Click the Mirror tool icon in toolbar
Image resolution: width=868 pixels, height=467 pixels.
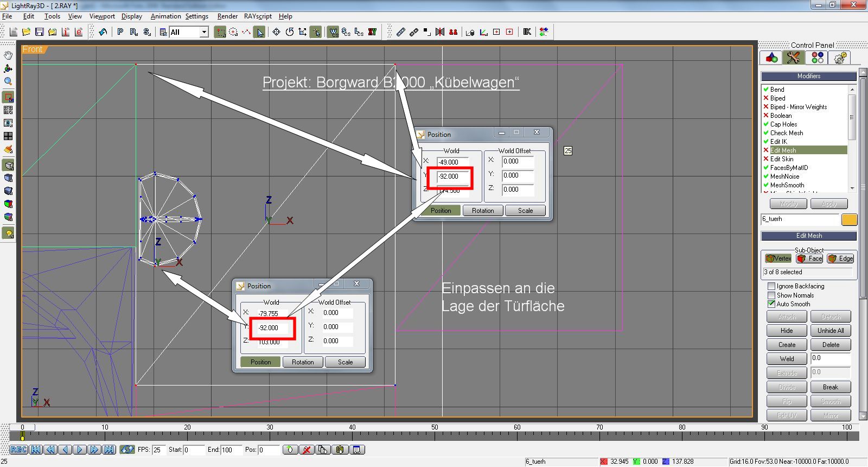pos(440,32)
